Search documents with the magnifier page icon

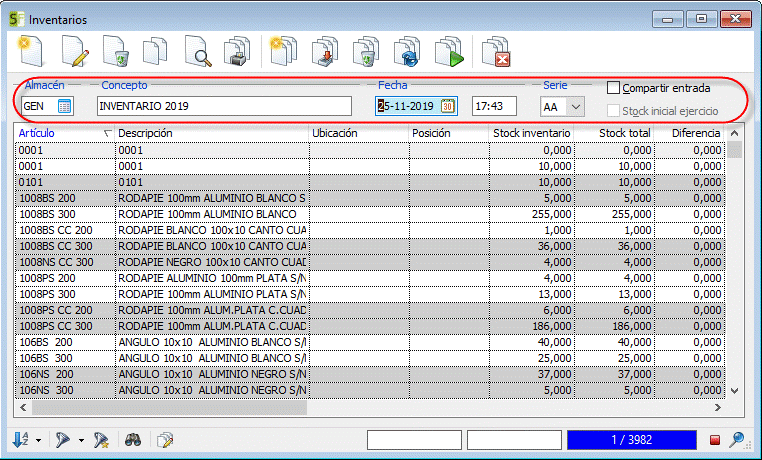coord(198,51)
